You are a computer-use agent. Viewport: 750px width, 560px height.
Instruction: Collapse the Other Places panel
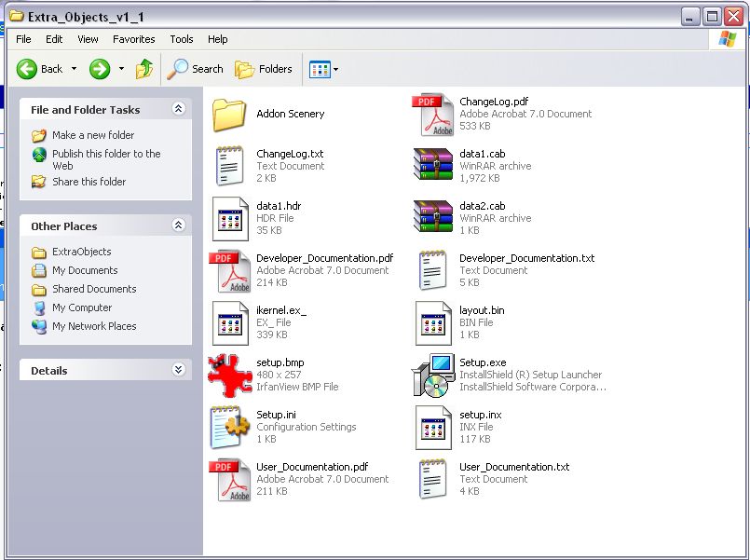pos(178,225)
